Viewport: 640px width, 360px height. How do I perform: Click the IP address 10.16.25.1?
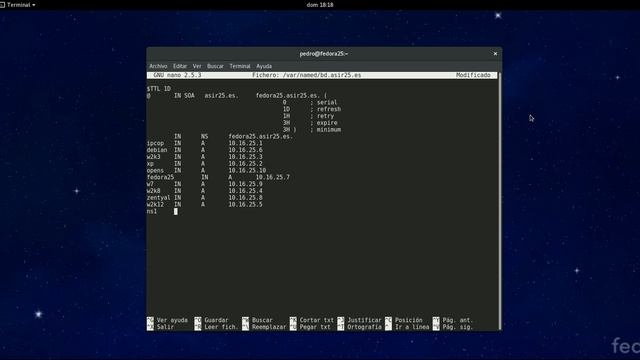click(245, 143)
